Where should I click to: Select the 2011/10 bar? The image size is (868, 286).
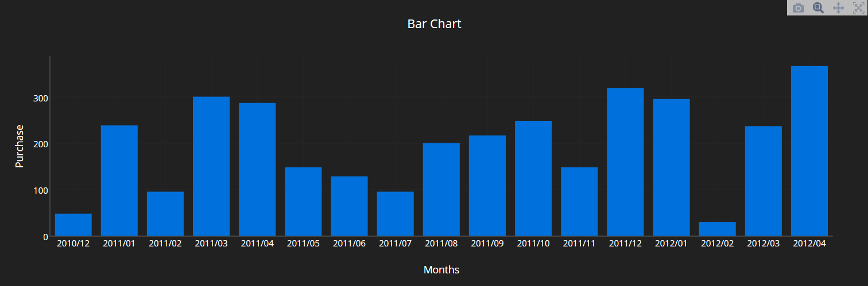(x=533, y=178)
